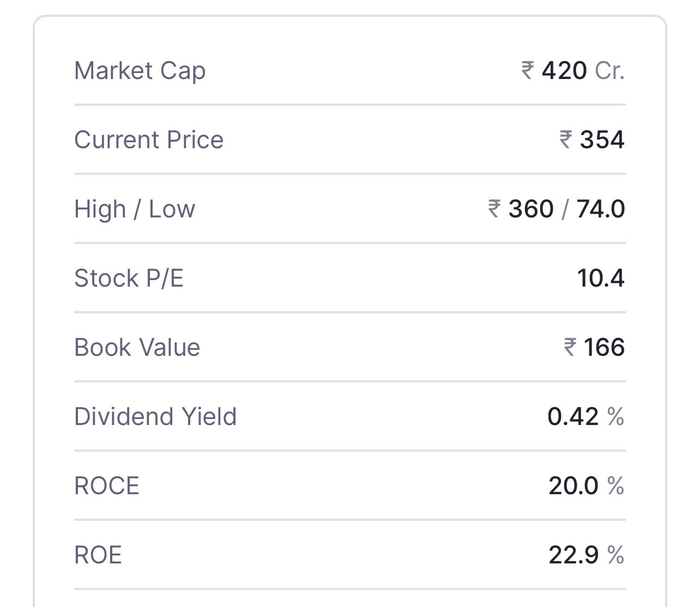
Task: Click the ROCE label
Action: [107, 486]
